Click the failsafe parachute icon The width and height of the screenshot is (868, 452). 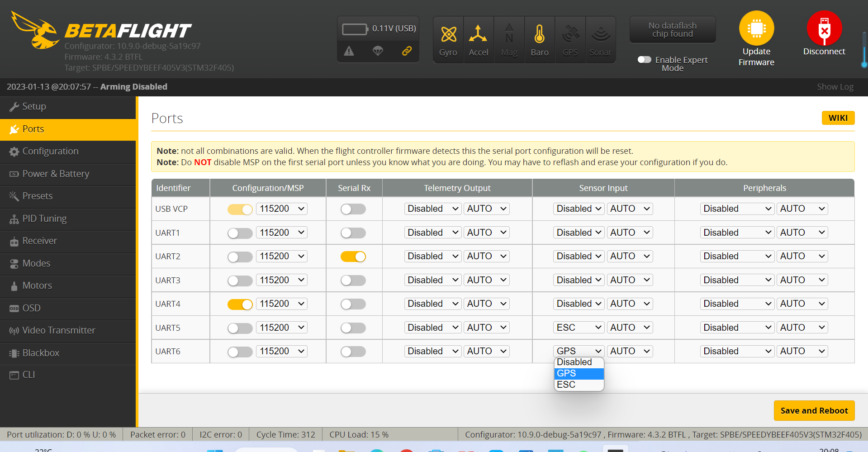pos(378,51)
